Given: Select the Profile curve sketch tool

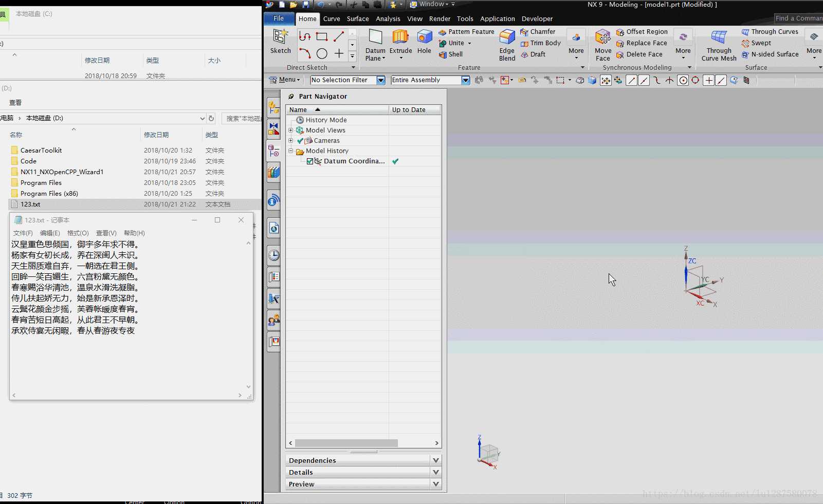Looking at the screenshot, I should 305,36.
